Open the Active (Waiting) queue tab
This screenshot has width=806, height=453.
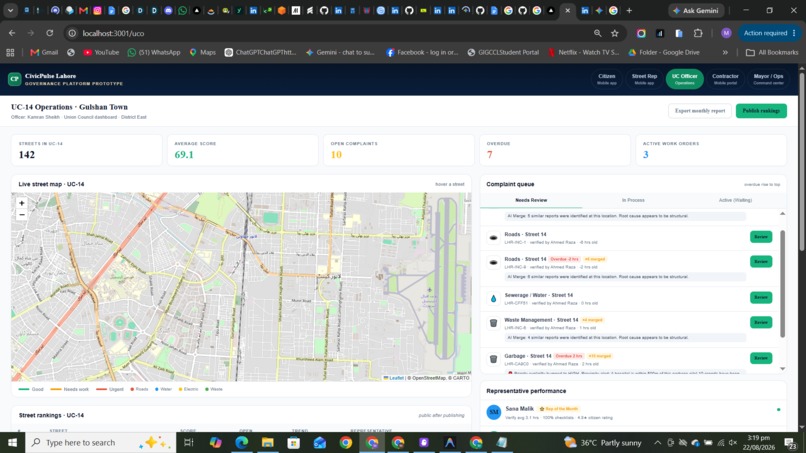(x=735, y=201)
